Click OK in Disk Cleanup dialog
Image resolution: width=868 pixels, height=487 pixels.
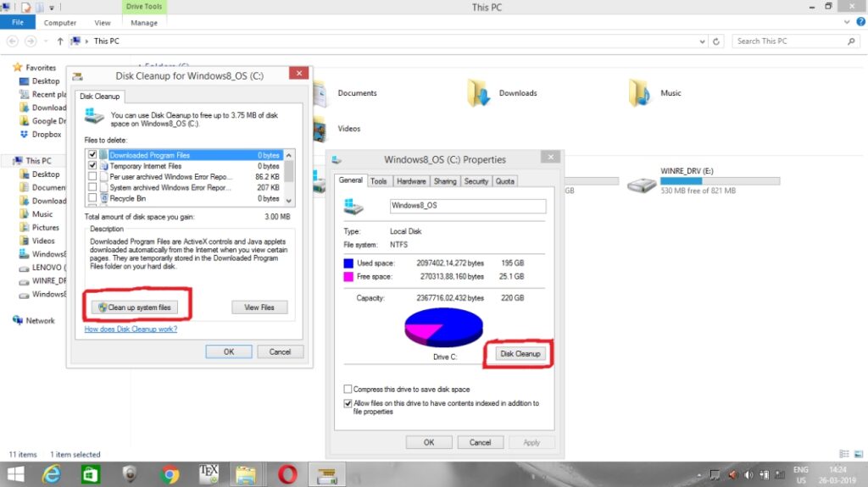click(229, 351)
